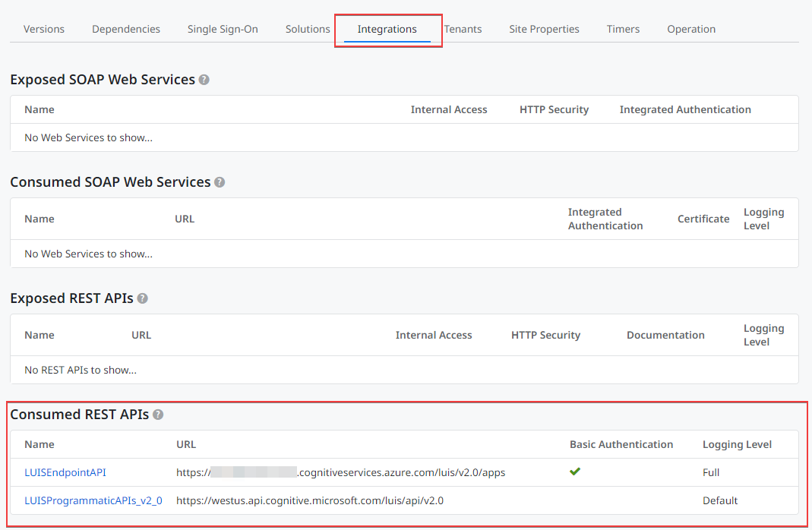Switch to the Dependencies tab
This screenshot has width=812, height=530.
tap(125, 29)
